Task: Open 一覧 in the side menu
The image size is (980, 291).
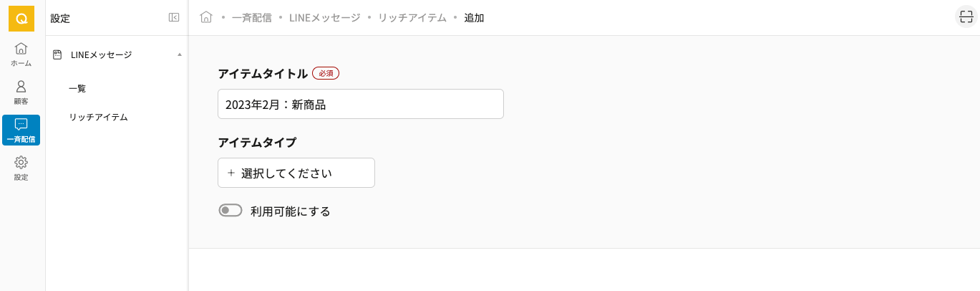Action: 77,88
